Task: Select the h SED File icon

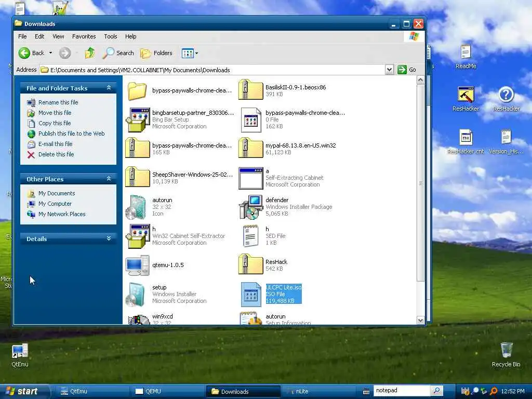Action: [x=250, y=236]
